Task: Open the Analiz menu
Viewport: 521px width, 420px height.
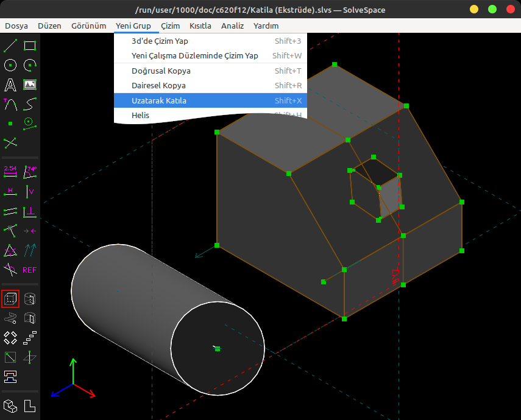Action: click(233, 26)
